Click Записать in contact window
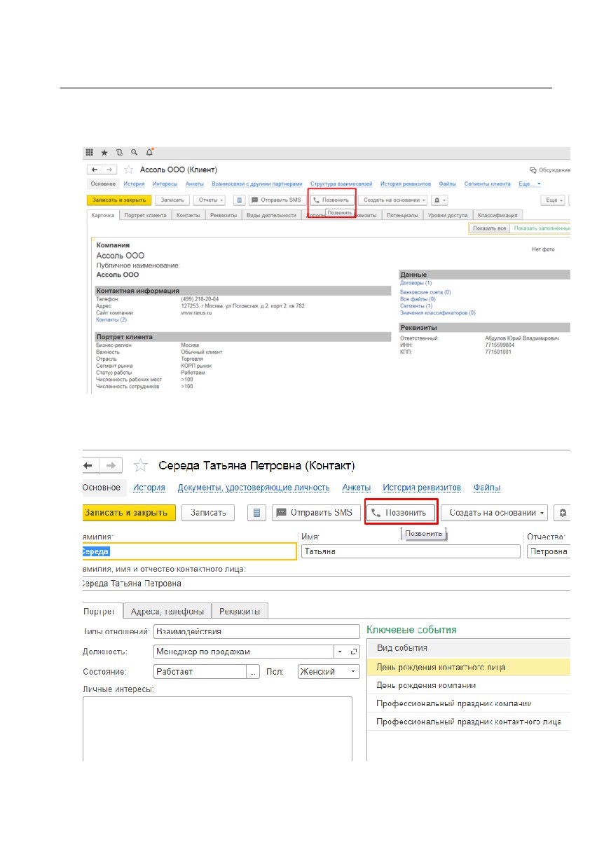This screenshot has width=611, height=868. click(208, 513)
